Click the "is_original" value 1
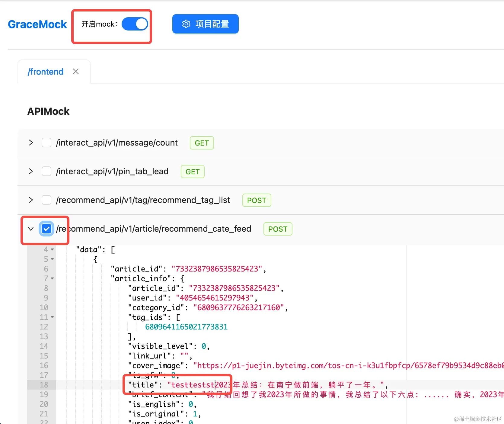 point(195,414)
